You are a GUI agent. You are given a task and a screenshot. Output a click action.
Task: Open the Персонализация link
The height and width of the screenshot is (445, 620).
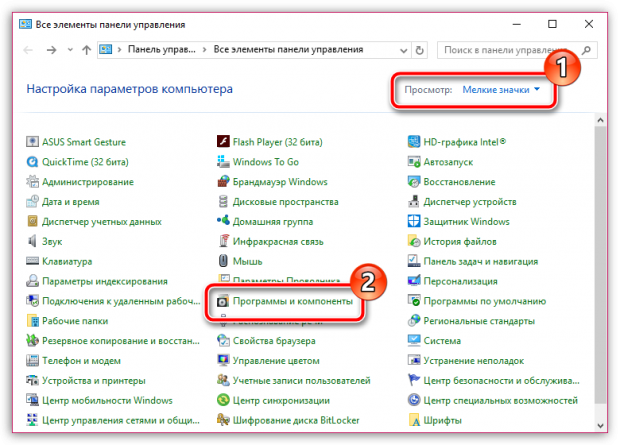point(460,281)
